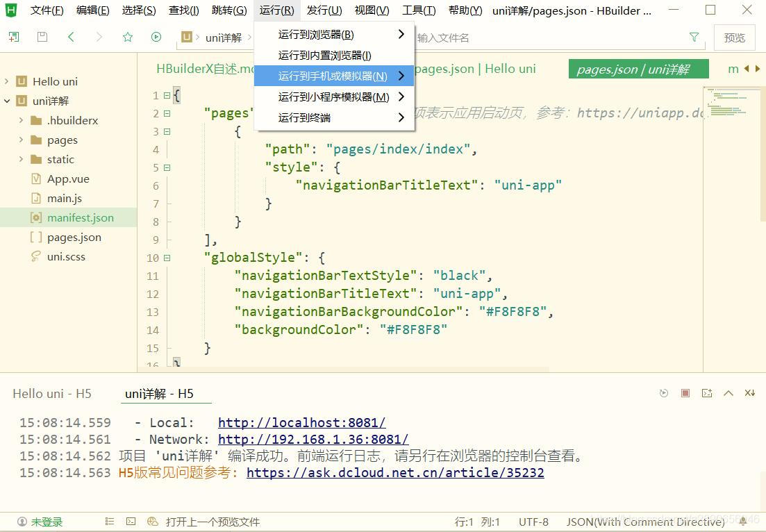Expand the .hbuilderx folder
This screenshot has width=766, height=532.
tap(21, 120)
